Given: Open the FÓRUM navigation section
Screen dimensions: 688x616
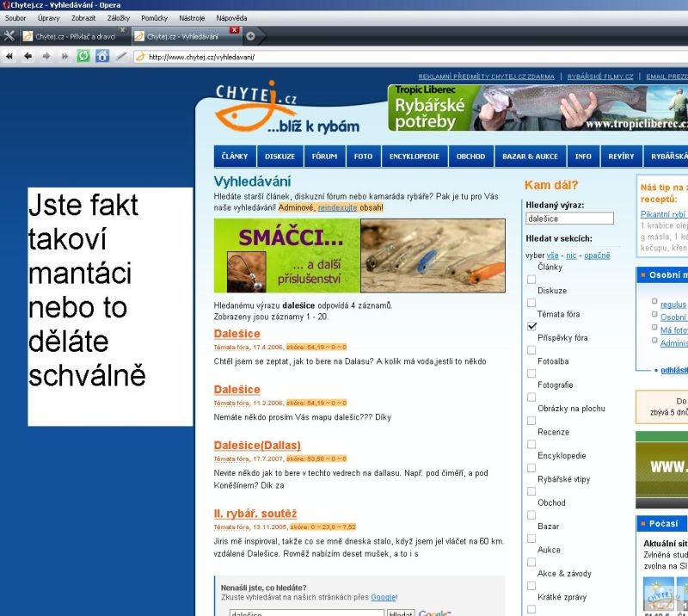Looking at the screenshot, I should click(x=325, y=157).
